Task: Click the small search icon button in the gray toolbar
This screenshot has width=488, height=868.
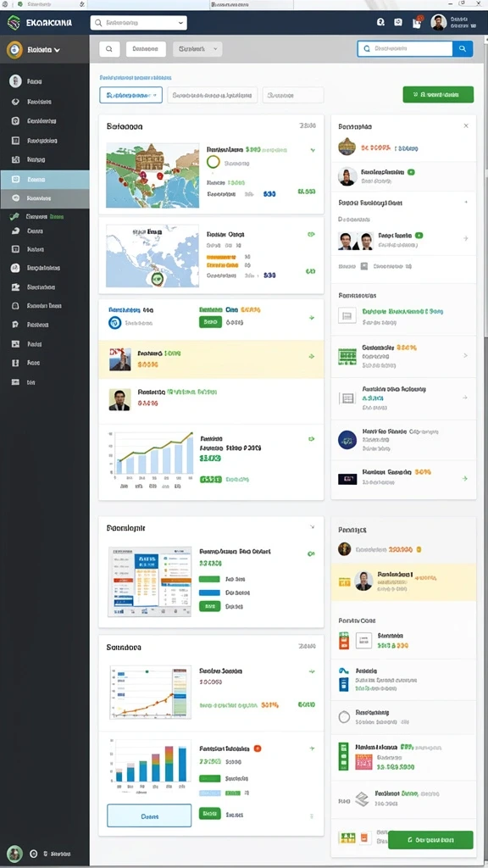Action: (109, 49)
